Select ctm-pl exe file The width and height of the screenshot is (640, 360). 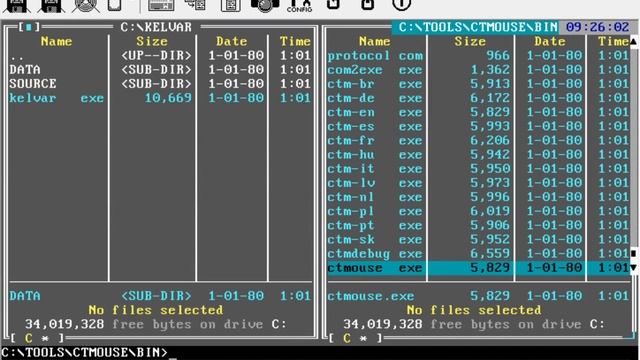tap(478, 211)
